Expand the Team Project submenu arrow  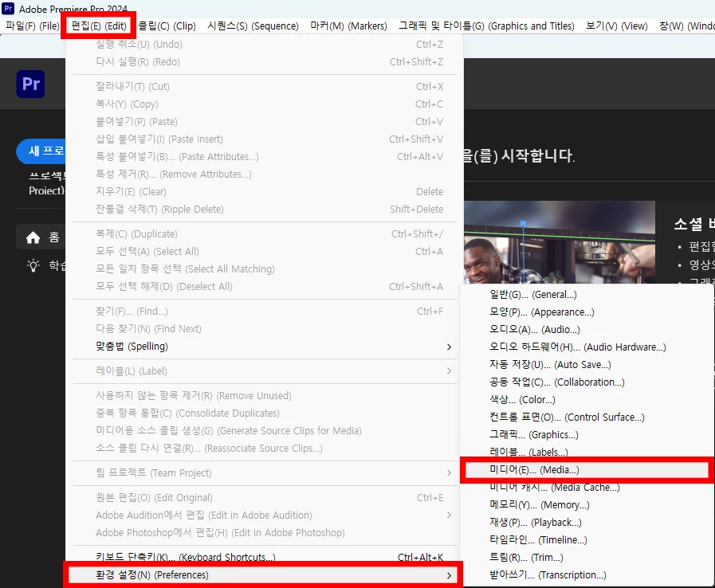click(449, 473)
